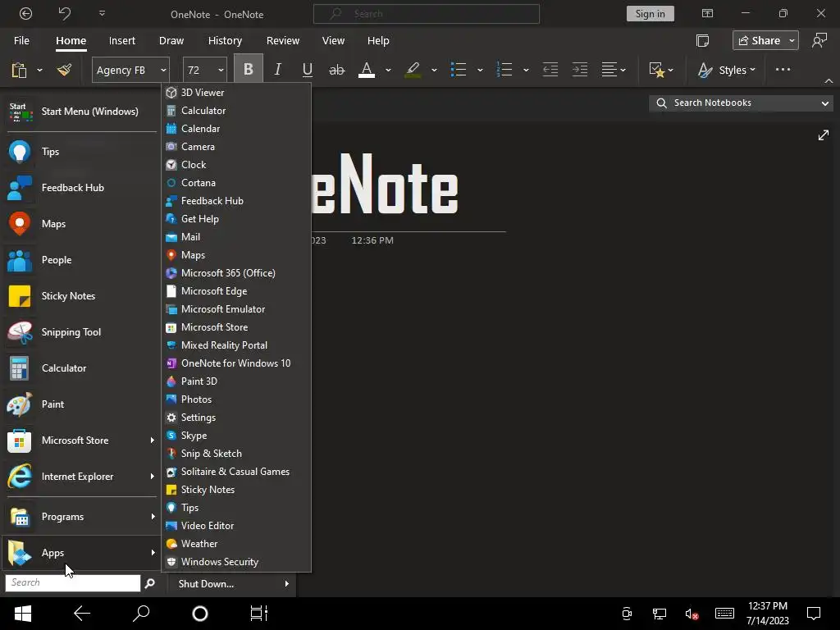Toggle Strikethrough formatting
This screenshot has height=630, width=840.
336,70
